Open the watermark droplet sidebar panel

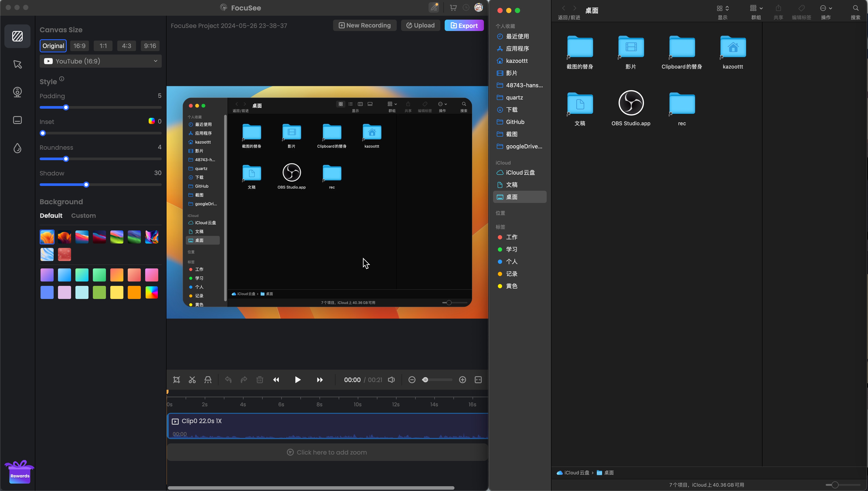17,148
